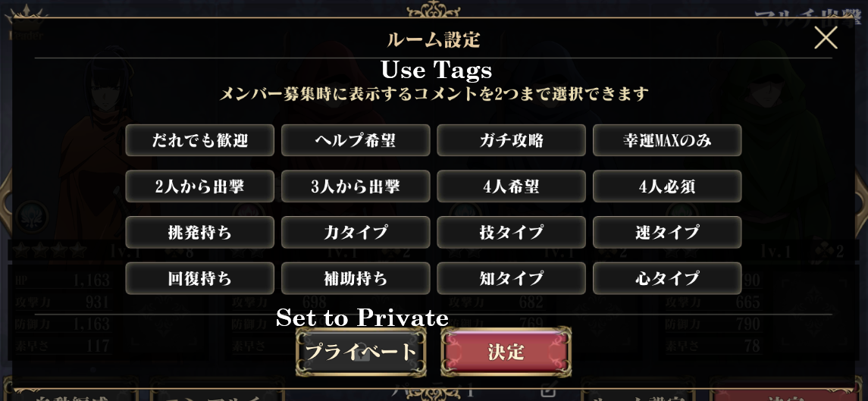Select the 幸運MAXのみ tag
The width and height of the screenshot is (868, 401).
coord(667,140)
